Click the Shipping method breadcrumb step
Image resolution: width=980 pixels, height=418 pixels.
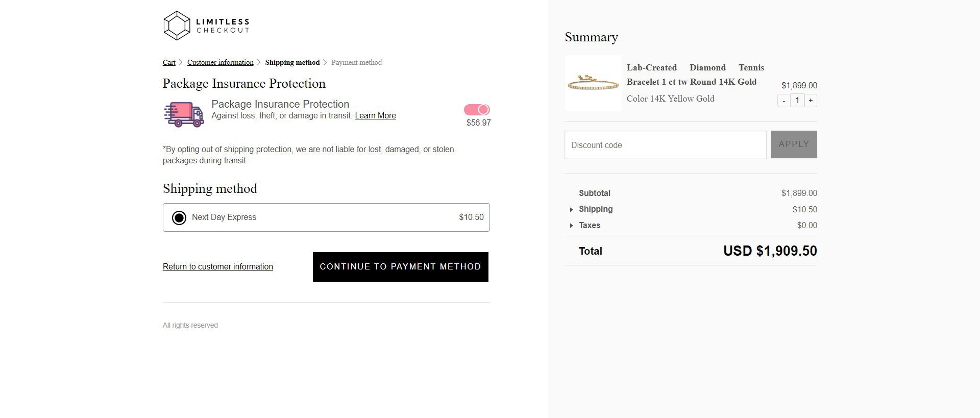292,63
